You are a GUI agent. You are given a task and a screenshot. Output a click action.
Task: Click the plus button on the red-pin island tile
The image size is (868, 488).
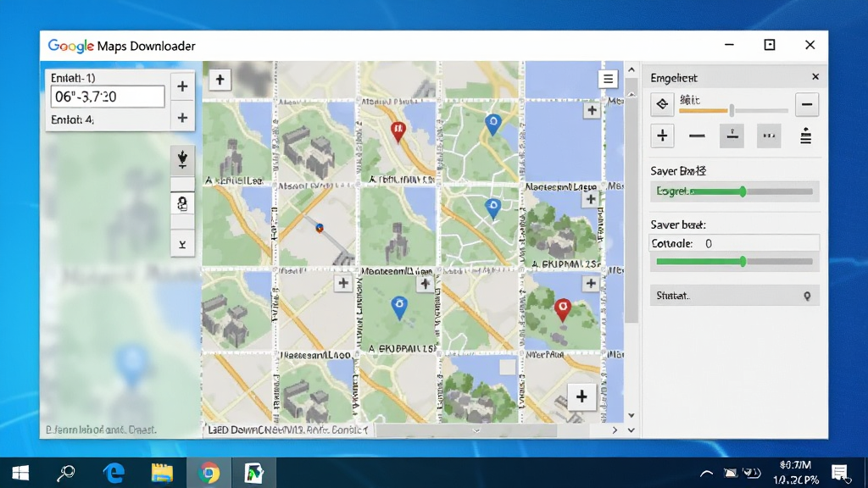click(591, 283)
